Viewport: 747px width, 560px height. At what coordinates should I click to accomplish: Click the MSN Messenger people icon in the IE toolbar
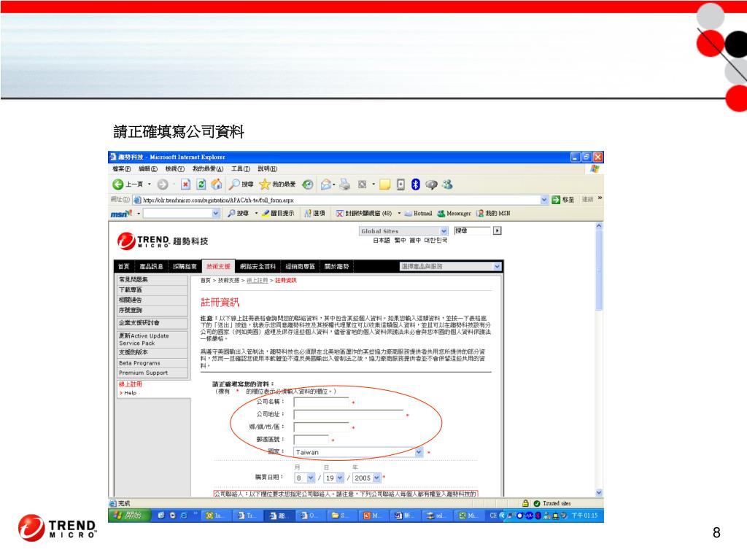pyautogui.click(x=447, y=184)
